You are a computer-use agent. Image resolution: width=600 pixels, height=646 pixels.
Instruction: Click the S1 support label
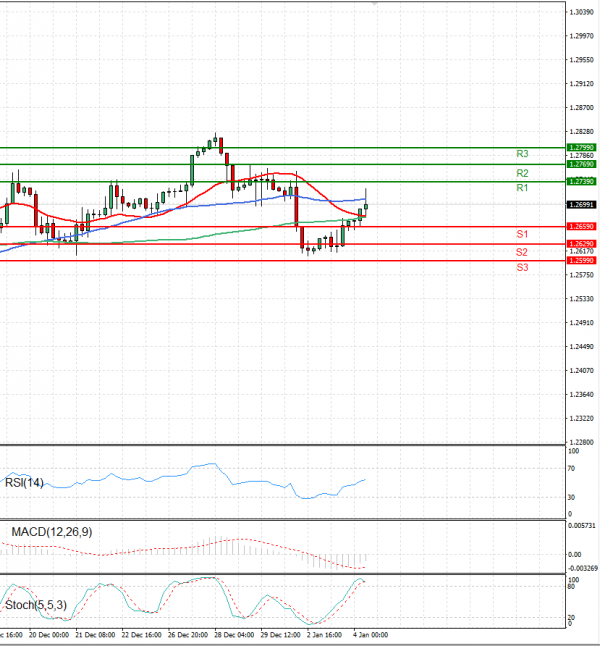pos(522,234)
